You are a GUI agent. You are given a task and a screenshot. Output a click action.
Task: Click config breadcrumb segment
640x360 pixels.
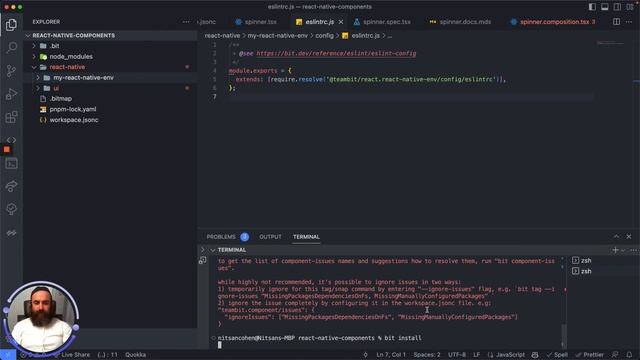pos(324,36)
